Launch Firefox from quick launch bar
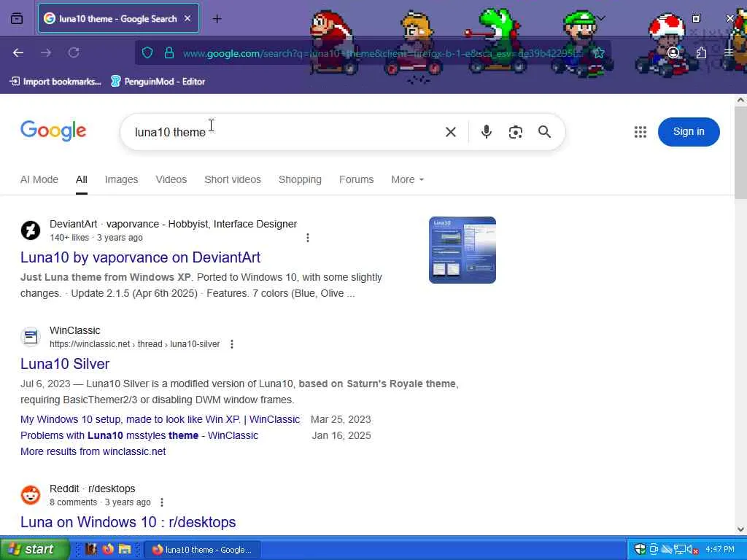 108,550
